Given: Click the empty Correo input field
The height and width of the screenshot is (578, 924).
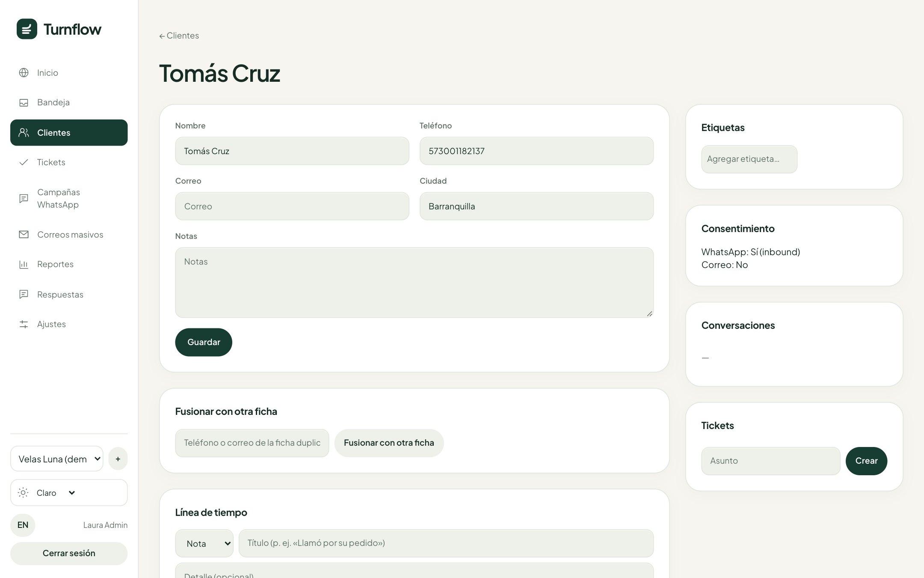Looking at the screenshot, I should 292,206.
